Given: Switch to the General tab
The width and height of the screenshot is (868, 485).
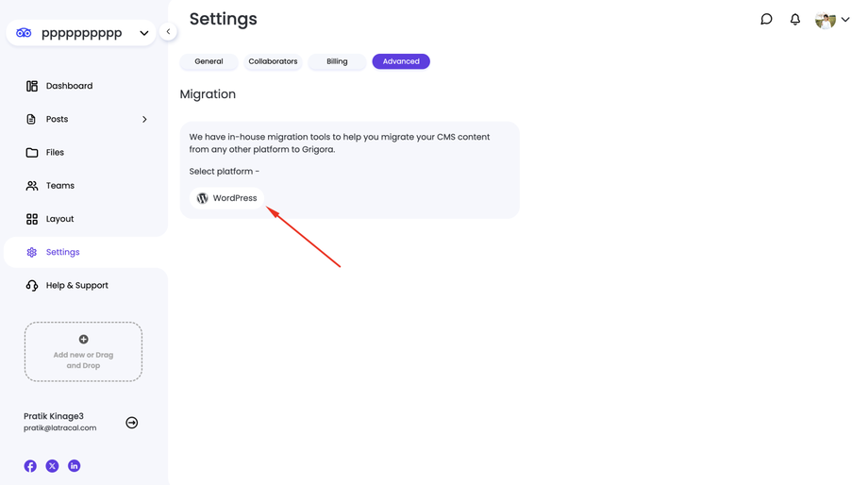Looking at the screenshot, I should coord(209,61).
